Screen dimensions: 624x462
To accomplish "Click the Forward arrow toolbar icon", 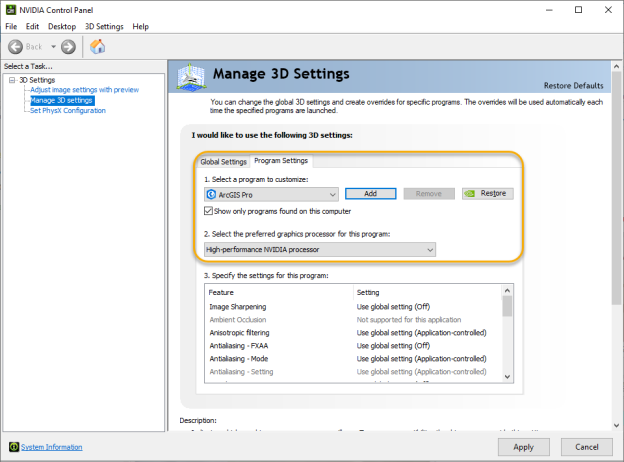I will click(x=68, y=47).
